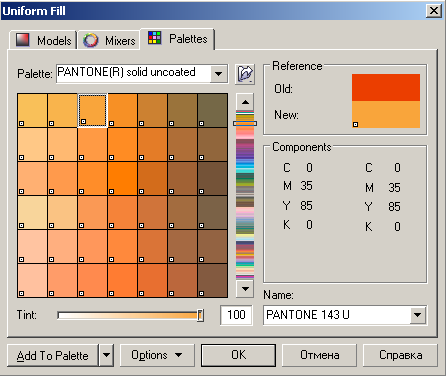The width and height of the screenshot is (446, 376).
Task: Select the fourth swatch in bottom row
Action: 123,280
